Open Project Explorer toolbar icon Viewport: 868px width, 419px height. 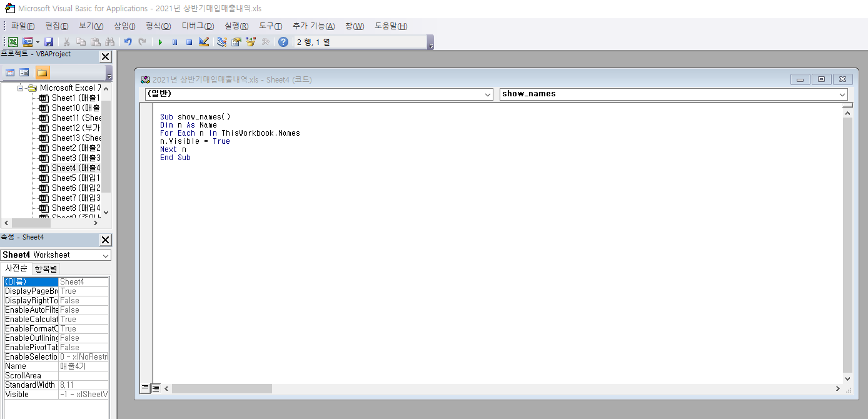(x=221, y=42)
